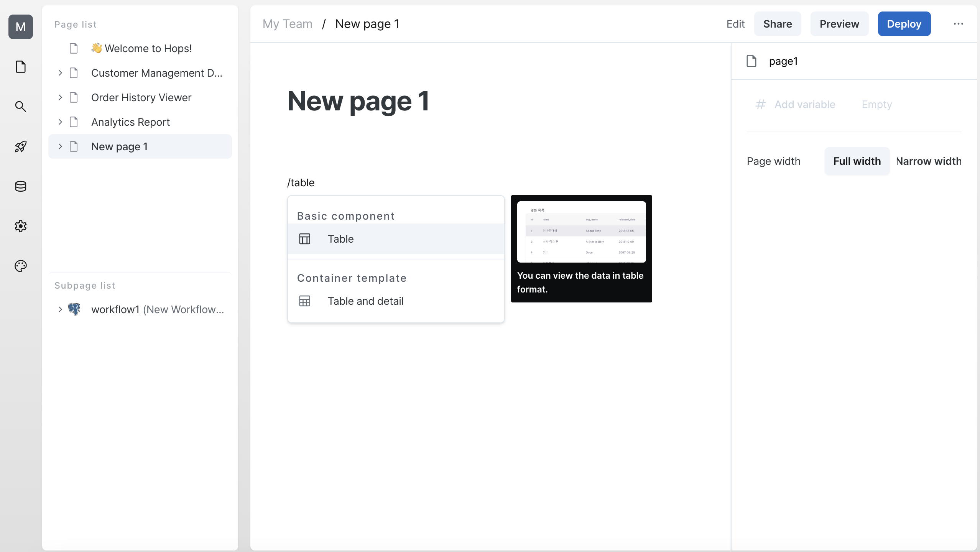Click page icon beside Customer Management D...
This screenshot has height=552, width=980.
[74, 73]
